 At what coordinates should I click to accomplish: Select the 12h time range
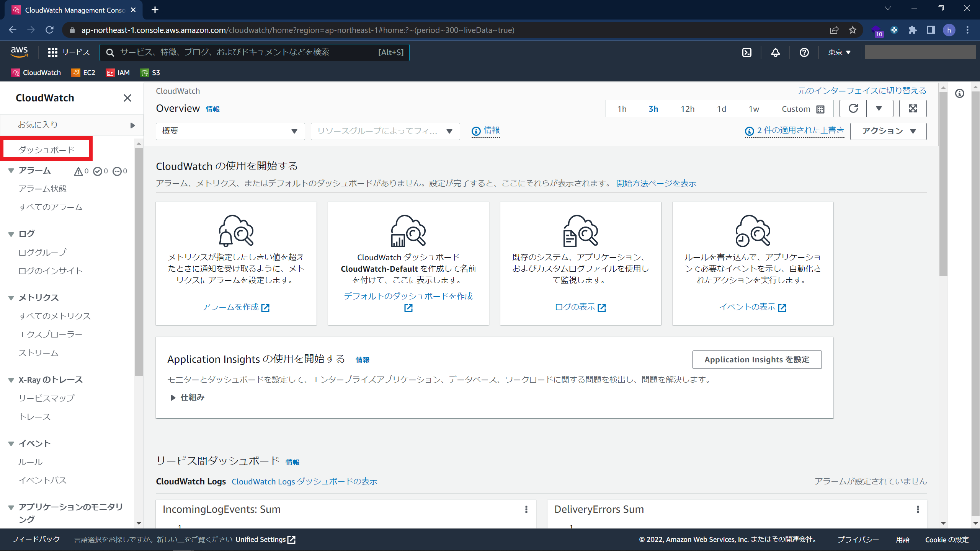688,109
